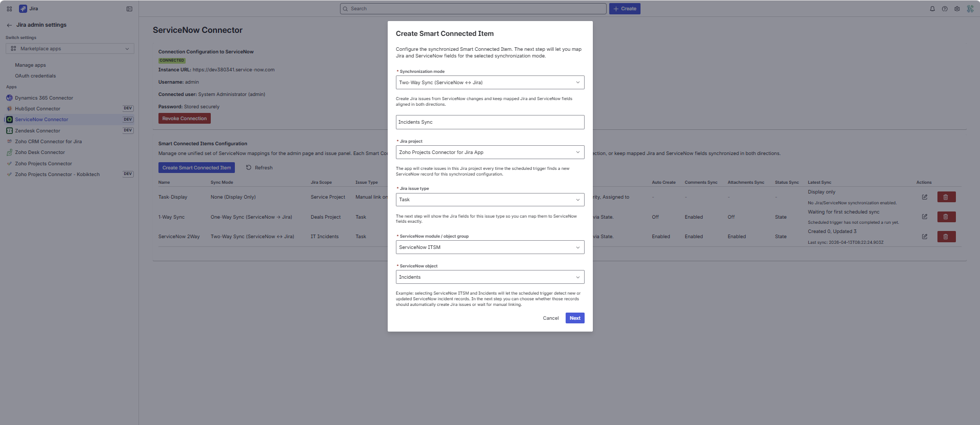Click Zoho Projects Connector - Kobiktech icon
Screen dimensions: 980x425
click(x=9, y=175)
